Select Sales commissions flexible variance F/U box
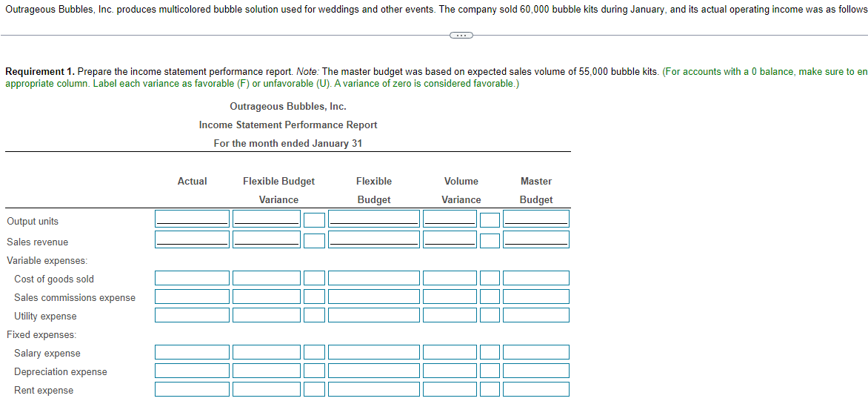The image size is (868, 404). pos(314,297)
